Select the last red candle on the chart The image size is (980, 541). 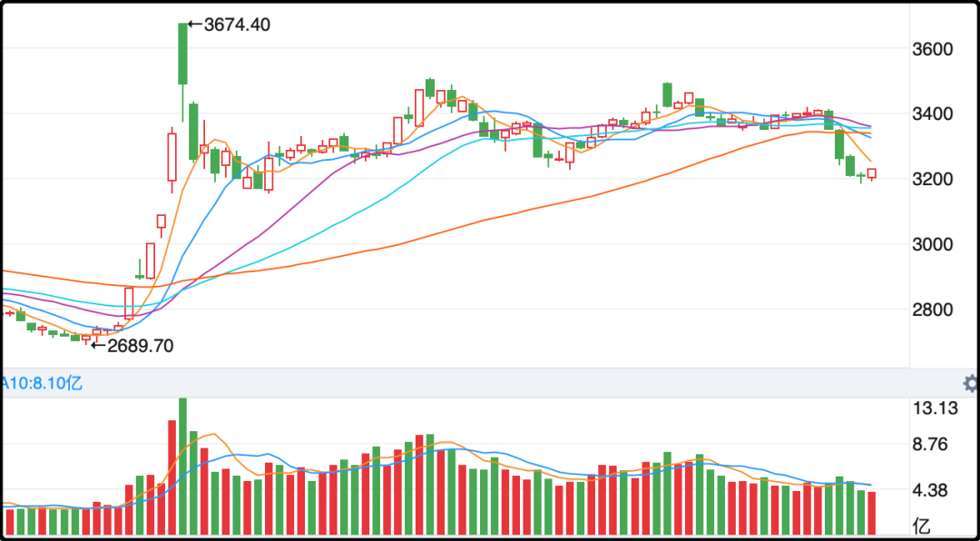pyautogui.click(x=872, y=173)
